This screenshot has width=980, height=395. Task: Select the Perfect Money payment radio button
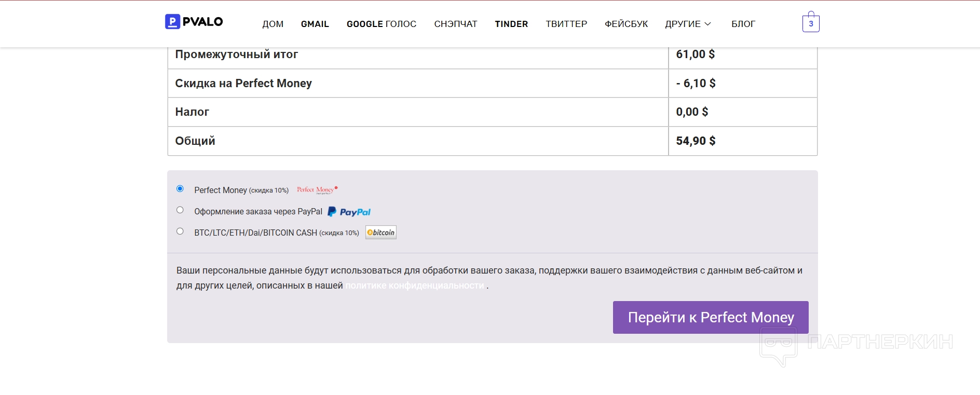180,189
